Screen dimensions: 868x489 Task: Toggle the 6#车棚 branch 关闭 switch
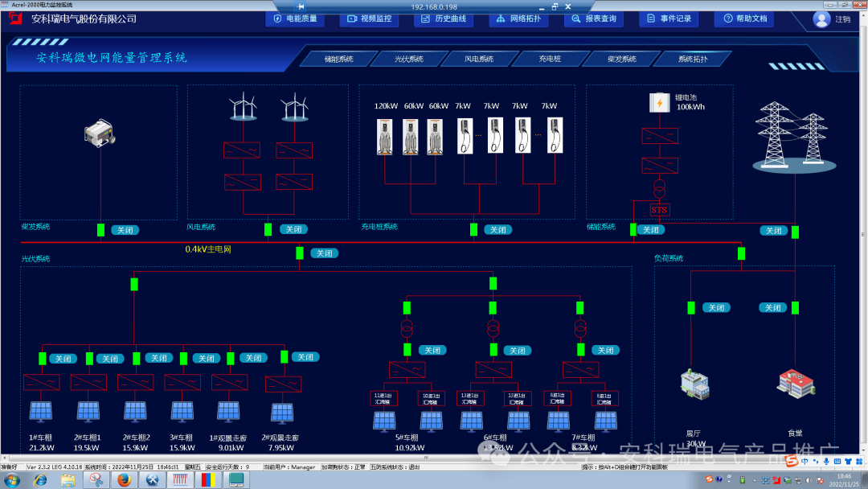coord(518,350)
